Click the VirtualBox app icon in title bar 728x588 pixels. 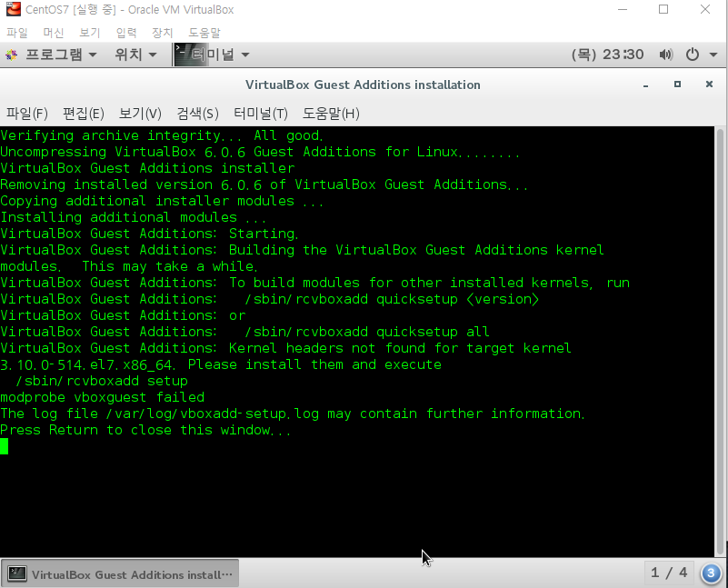pos(14,9)
